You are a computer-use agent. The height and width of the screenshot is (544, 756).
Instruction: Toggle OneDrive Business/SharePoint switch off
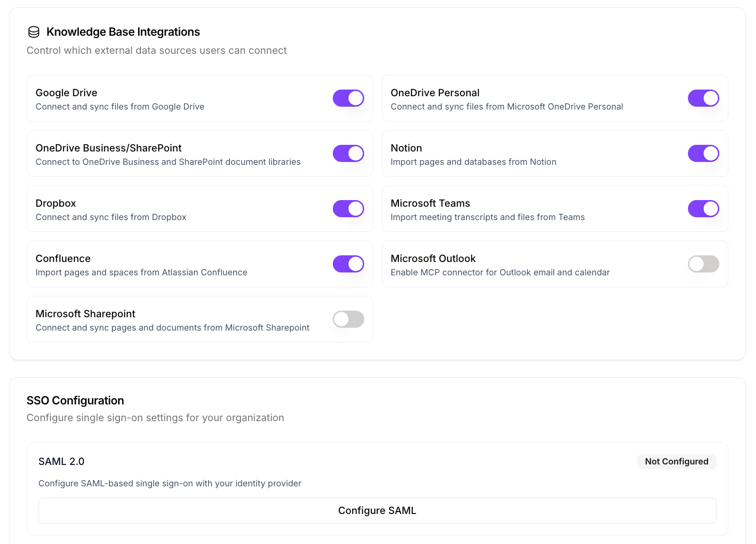click(348, 153)
